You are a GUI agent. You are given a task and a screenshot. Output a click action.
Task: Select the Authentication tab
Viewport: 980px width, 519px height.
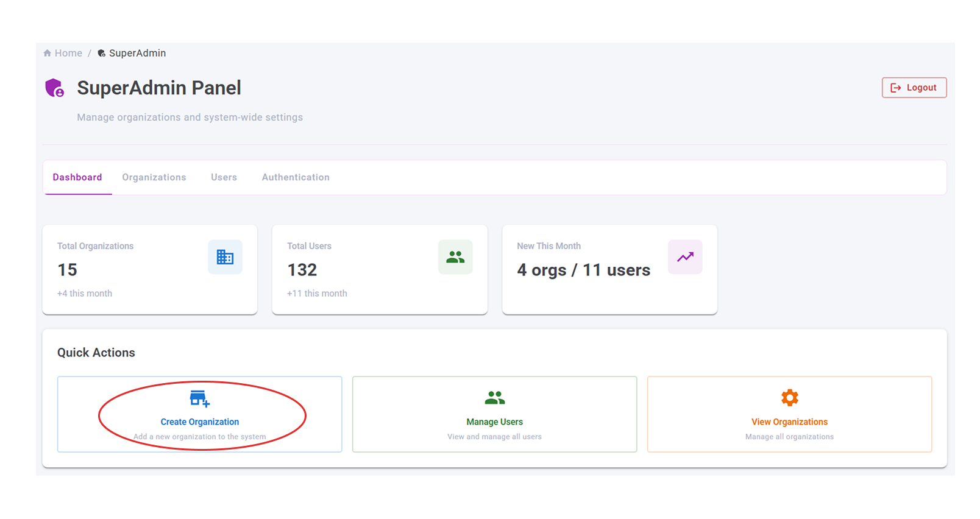(296, 177)
